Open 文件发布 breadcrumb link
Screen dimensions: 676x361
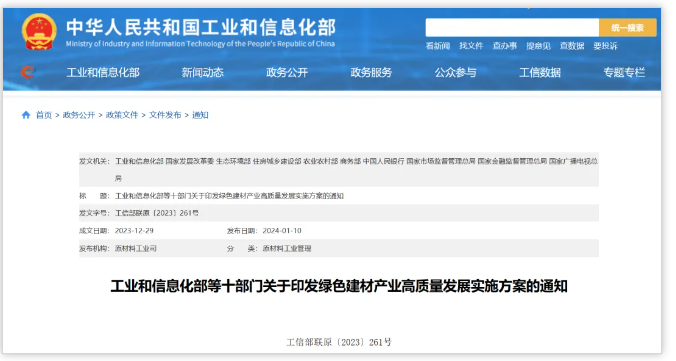pos(165,115)
